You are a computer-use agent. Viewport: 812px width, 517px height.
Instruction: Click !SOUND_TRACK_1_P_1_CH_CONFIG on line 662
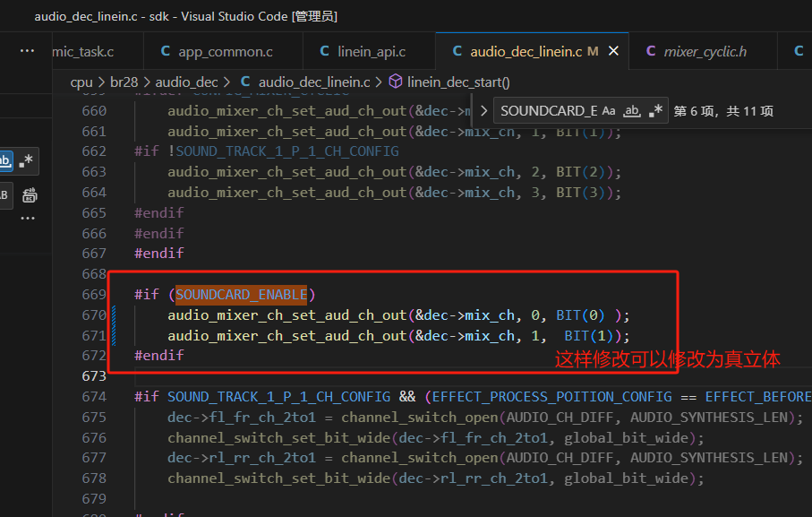[283, 151]
